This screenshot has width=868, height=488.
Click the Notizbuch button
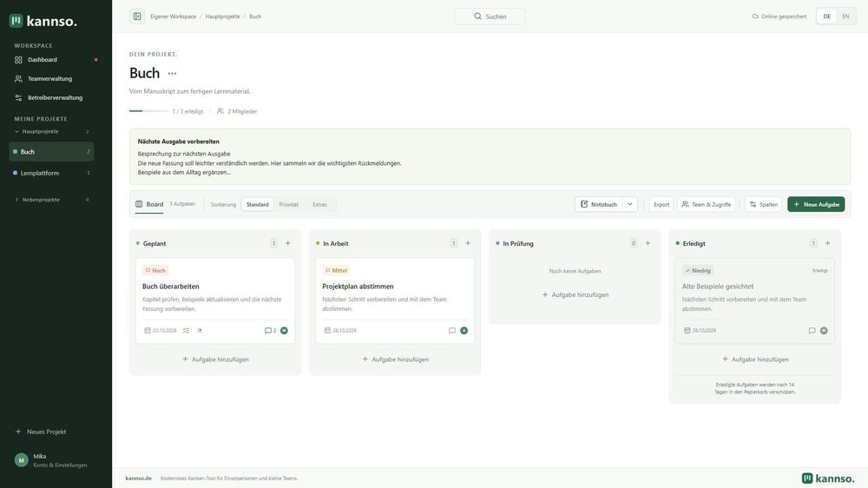coord(599,204)
